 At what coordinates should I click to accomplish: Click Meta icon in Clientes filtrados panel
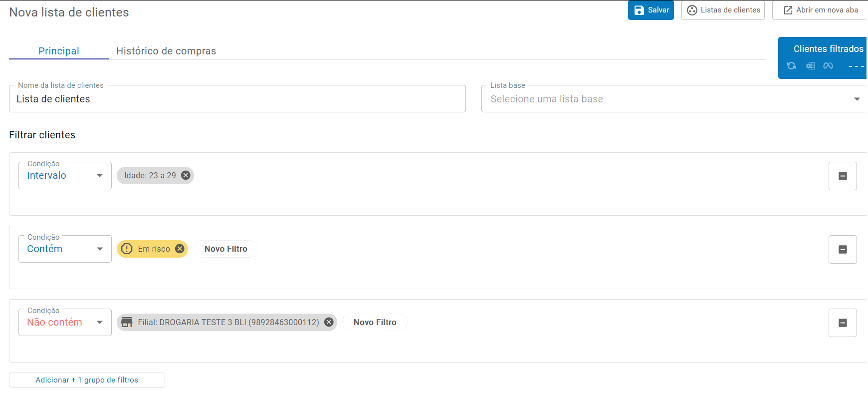[828, 66]
